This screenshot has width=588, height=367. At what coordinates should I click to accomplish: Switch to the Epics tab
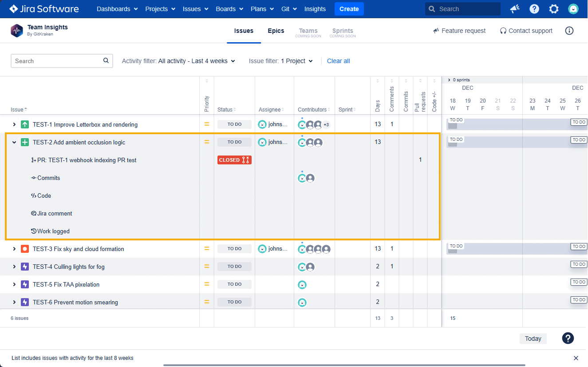(276, 31)
